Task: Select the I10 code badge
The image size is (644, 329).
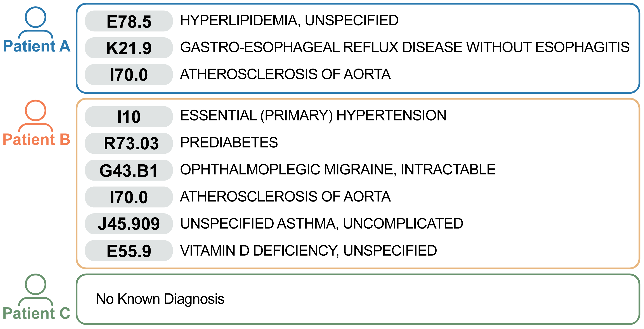Action: point(129,117)
